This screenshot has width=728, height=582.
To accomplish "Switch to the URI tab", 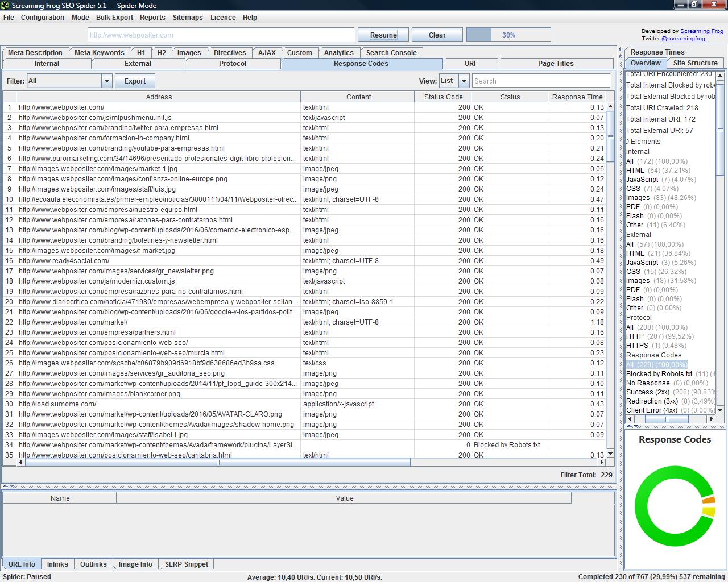I will (x=470, y=64).
